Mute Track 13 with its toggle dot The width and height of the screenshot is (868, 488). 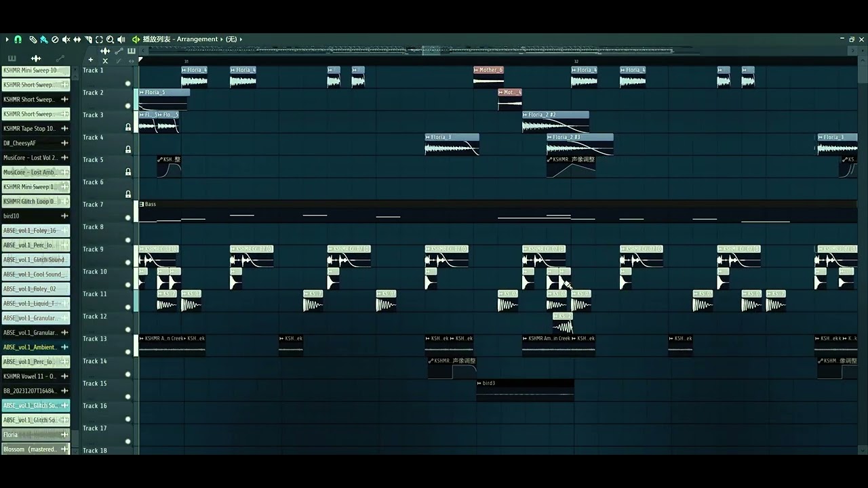127,352
